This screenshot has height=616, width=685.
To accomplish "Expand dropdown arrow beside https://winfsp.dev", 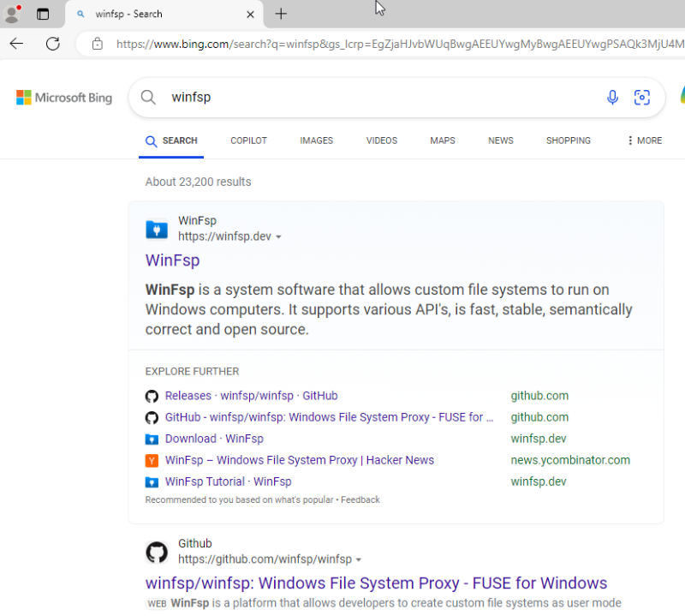I will point(279,237).
